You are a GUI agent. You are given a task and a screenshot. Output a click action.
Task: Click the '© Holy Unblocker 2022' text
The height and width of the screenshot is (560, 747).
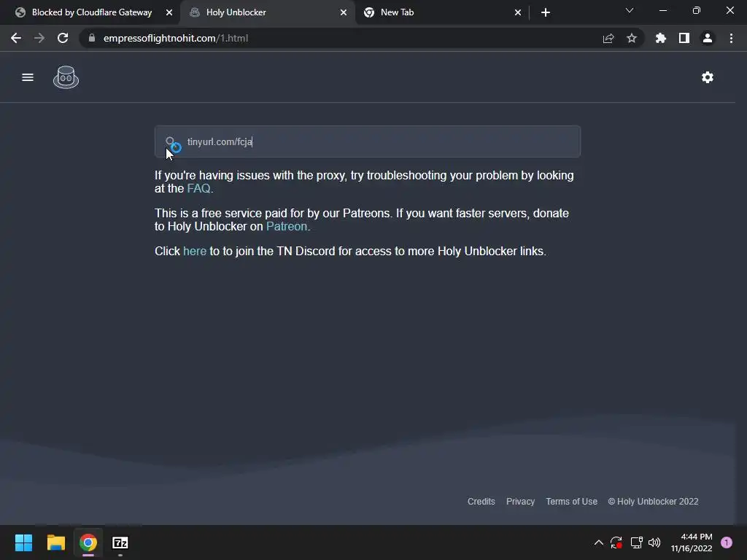pos(653,502)
